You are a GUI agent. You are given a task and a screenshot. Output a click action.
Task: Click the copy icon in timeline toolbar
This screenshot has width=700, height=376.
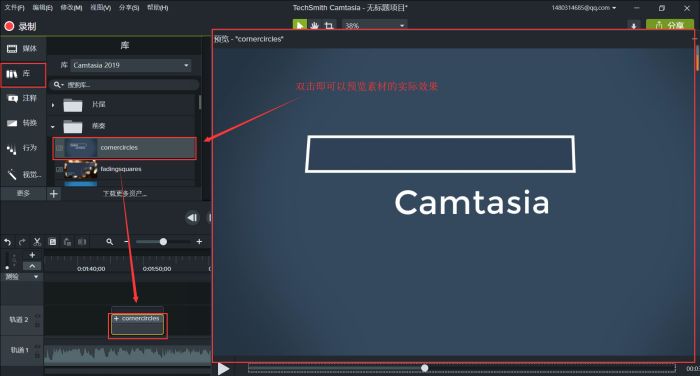pyautogui.click(x=52, y=242)
